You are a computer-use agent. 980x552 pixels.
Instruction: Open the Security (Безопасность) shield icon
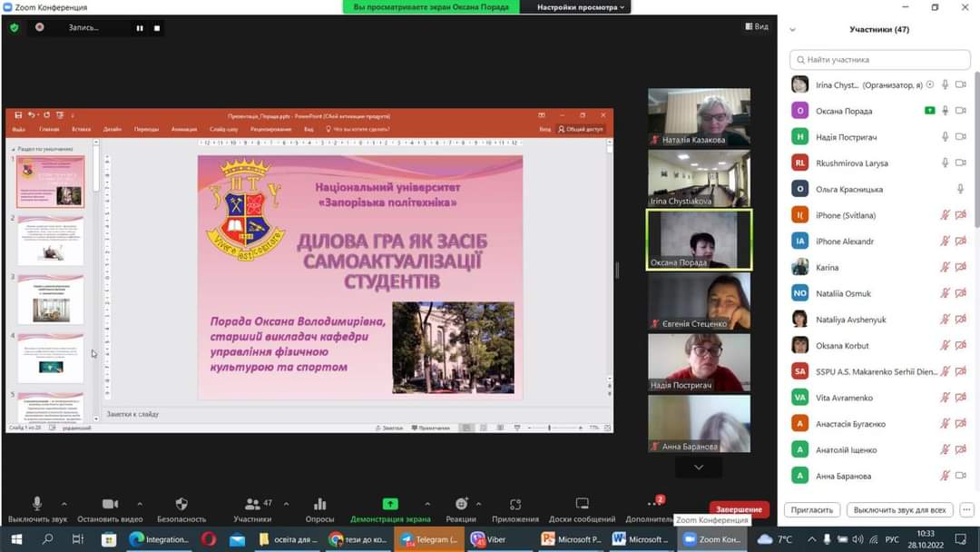pyautogui.click(x=181, y=504)
